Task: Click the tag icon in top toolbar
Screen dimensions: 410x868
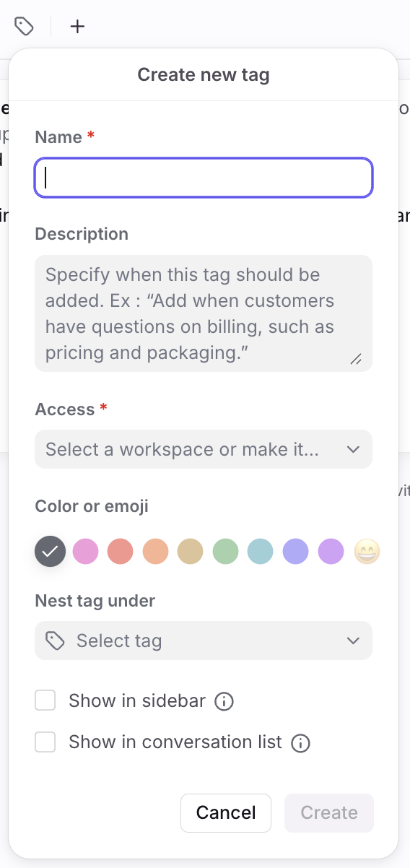Action: [x=25, y=27]
